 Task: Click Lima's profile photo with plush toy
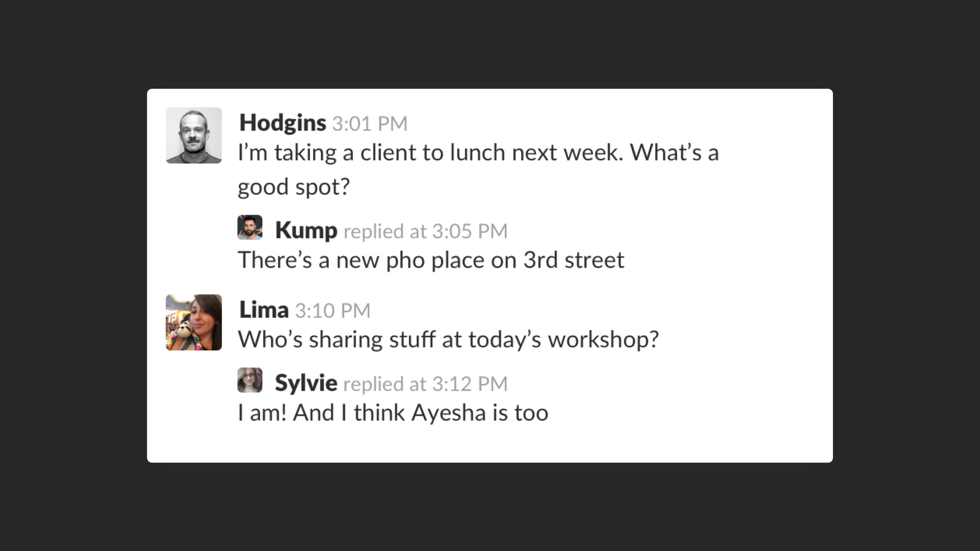click(x=194, y=322)
